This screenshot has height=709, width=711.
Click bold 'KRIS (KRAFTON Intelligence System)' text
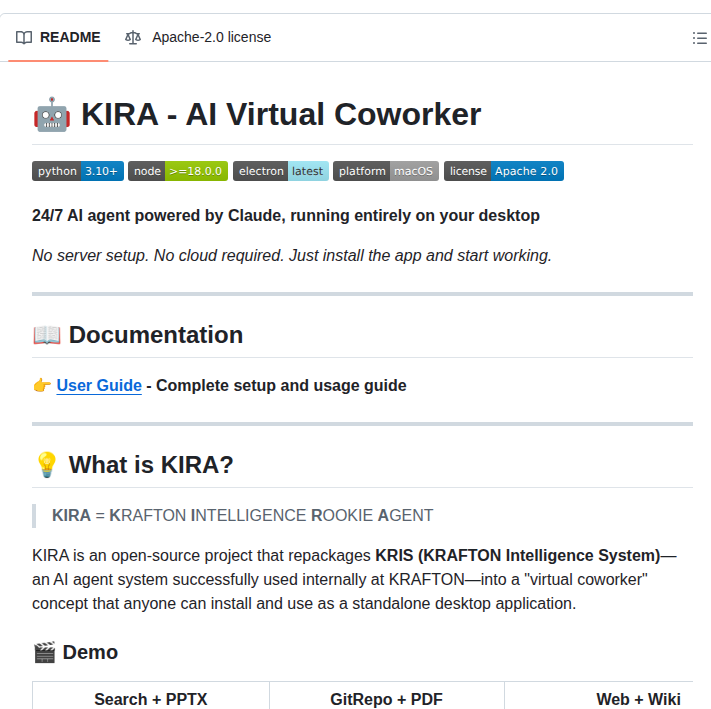(518, 555)
